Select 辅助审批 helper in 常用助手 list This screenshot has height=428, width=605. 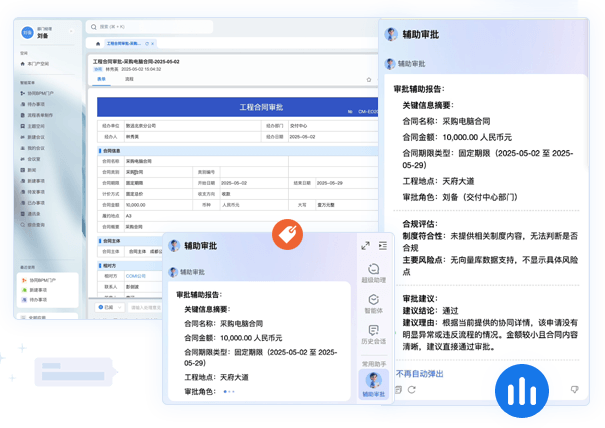(x=373, y=384)
